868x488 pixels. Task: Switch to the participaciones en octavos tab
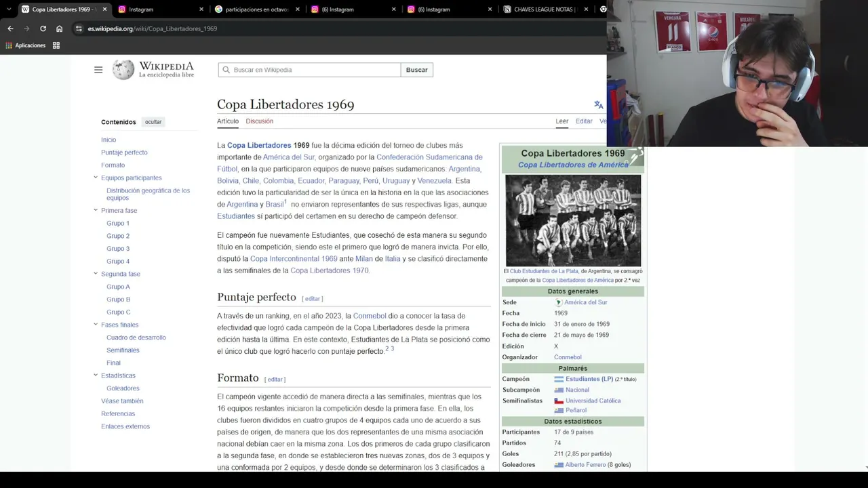[x=256, y=9]
